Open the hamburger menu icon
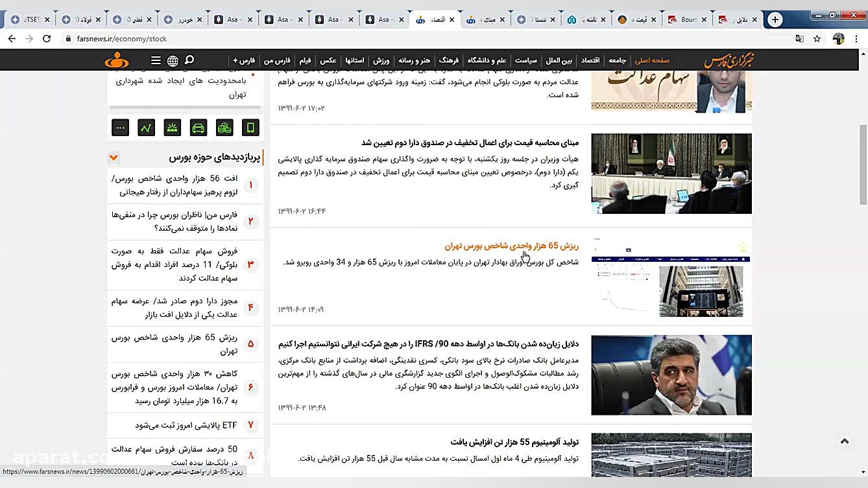868x488 pixels. [156, 60]
